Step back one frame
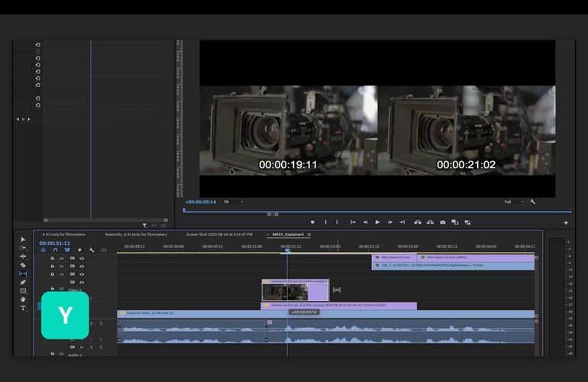This screenshot has height=382, width=588. coord(365,222)
